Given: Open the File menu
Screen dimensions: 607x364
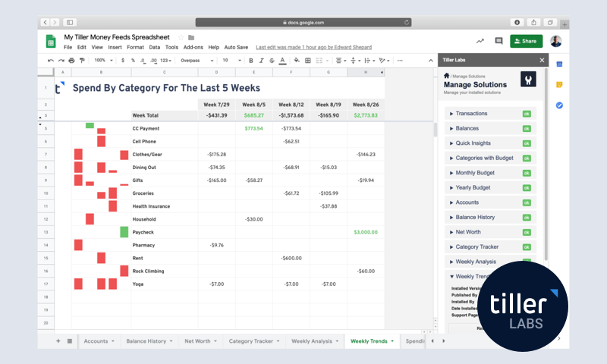Looking at the screenshot, I should [x=68, y=47].
